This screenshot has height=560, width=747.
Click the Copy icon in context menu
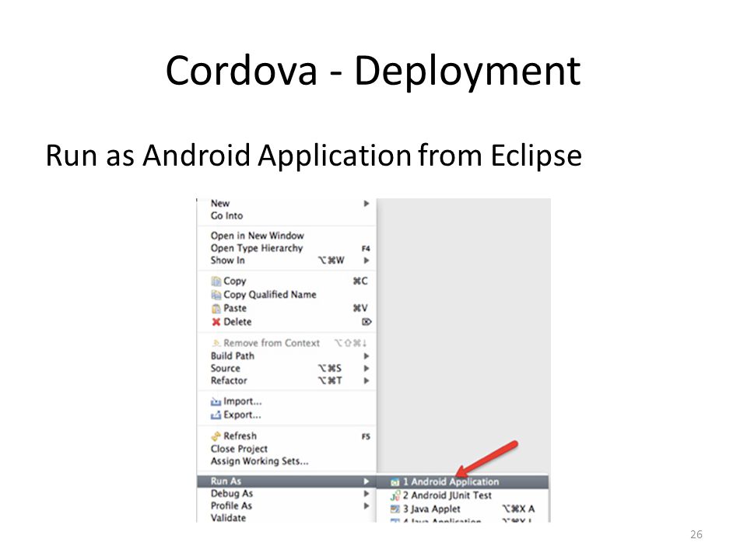coord(216,282)
